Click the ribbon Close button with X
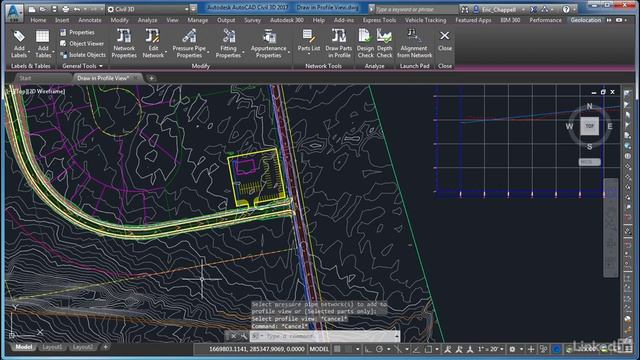640x360 pixels. click(x=444, y=40)
